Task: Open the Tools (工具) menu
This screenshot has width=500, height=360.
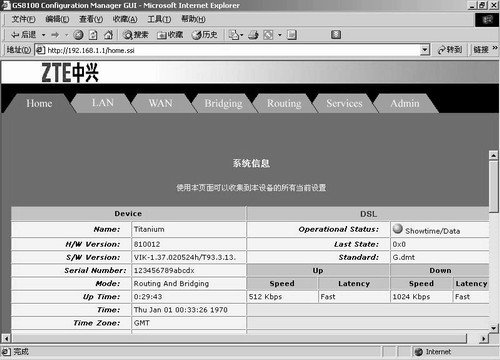Action: (159, 19)
